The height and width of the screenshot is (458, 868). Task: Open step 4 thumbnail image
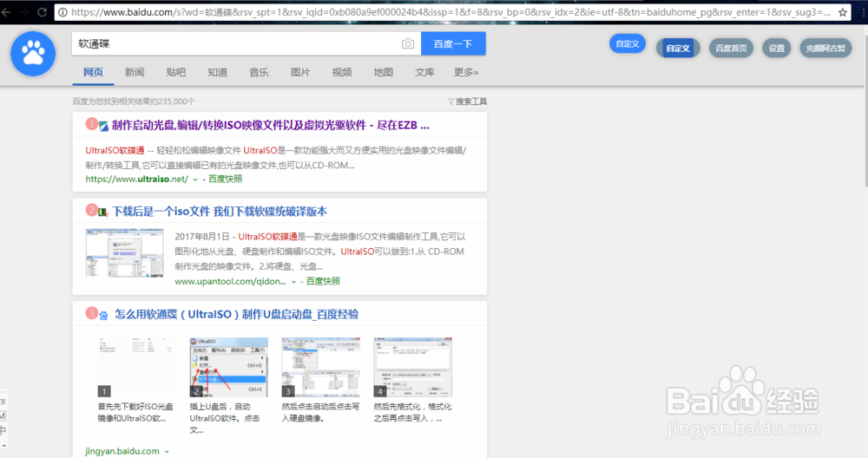(412, 367)
